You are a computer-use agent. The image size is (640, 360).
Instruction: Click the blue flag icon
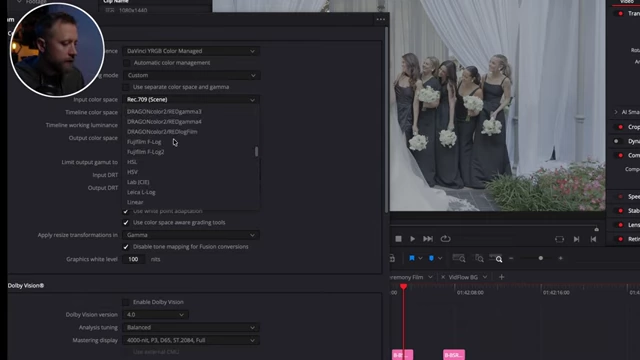click(x=412, y=258)
